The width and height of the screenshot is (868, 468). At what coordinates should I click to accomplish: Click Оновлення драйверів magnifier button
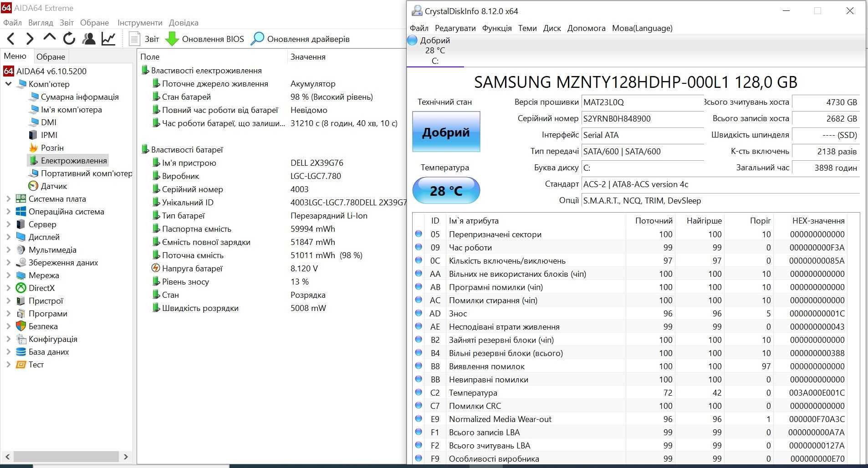pos(300,39)
